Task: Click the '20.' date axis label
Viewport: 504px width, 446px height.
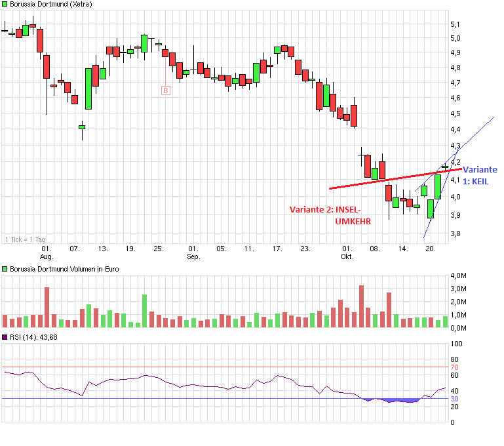Action: click(x=431, y=249)
